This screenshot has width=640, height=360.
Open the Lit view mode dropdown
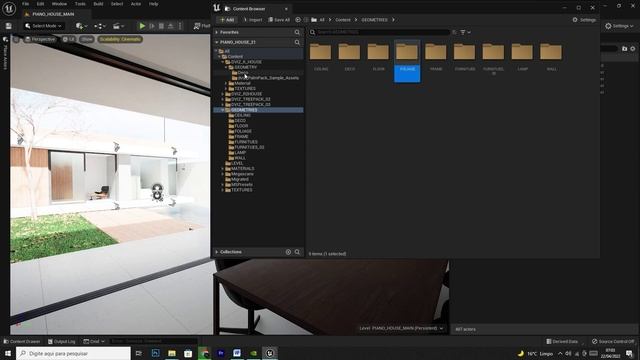(69, 39)
